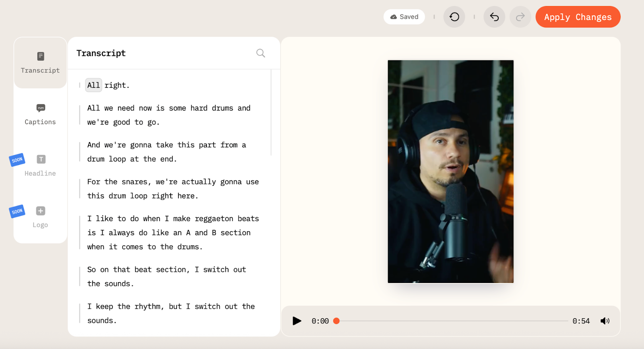Viewport: 644px width, 349px height.
Task: Open the Captions sidebar tab
Action: click(x=40, y=114)
